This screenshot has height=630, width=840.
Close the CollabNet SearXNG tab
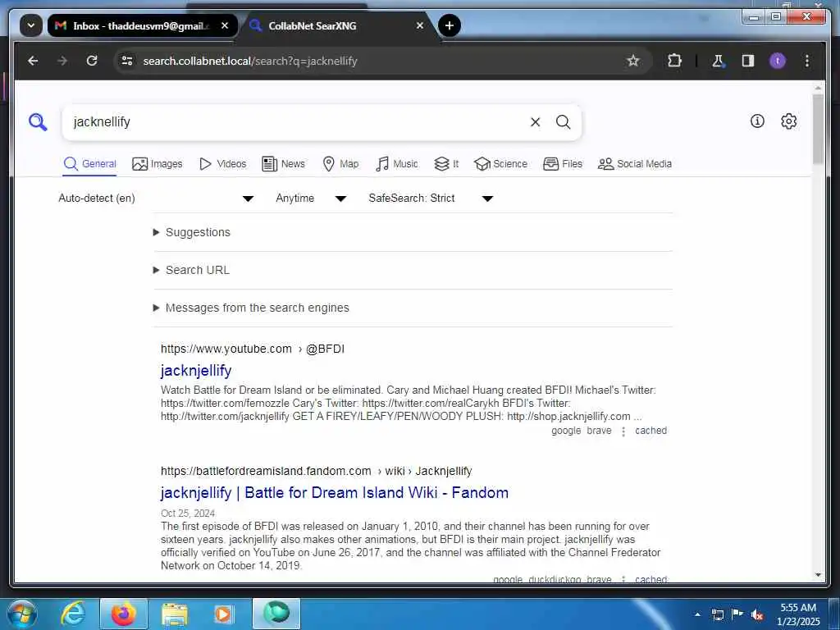[420, 25]
